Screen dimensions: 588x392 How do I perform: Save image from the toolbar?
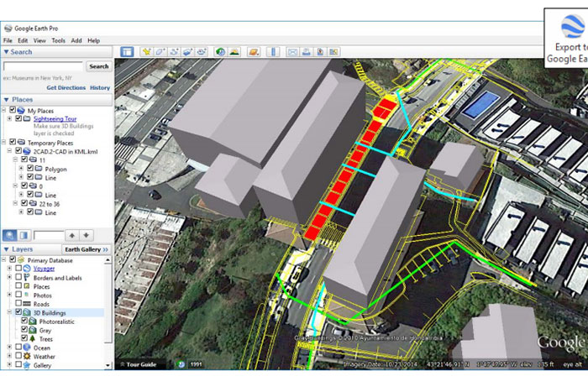coord(320,52)
